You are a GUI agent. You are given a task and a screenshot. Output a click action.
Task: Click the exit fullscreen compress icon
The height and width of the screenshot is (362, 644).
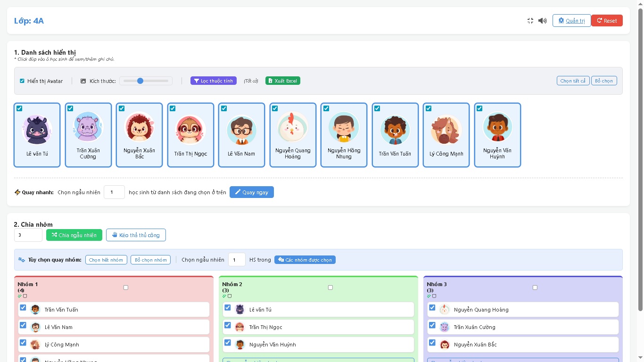530,21
